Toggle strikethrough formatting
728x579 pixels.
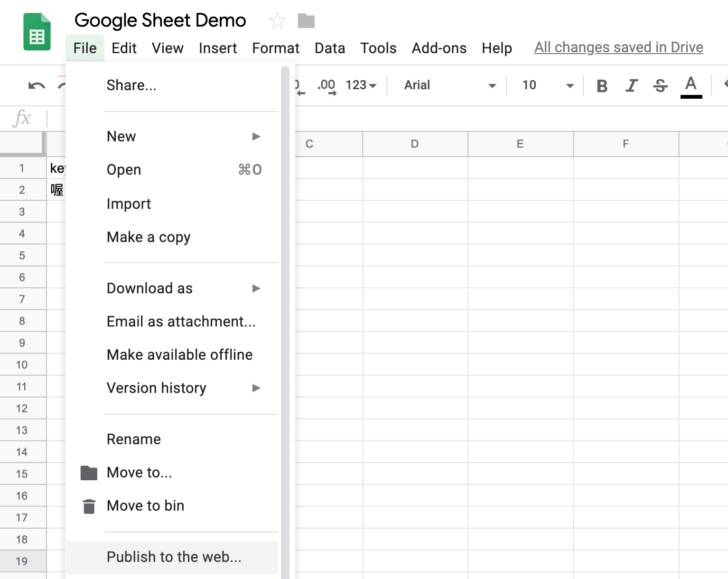click(660, 86)
